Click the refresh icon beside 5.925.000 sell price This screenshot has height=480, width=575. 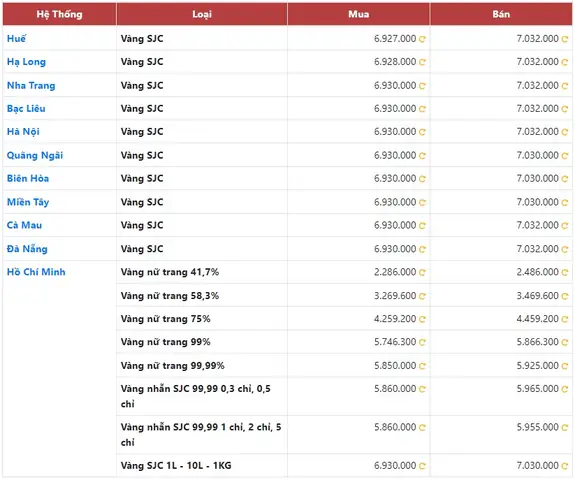pos(565,366)
